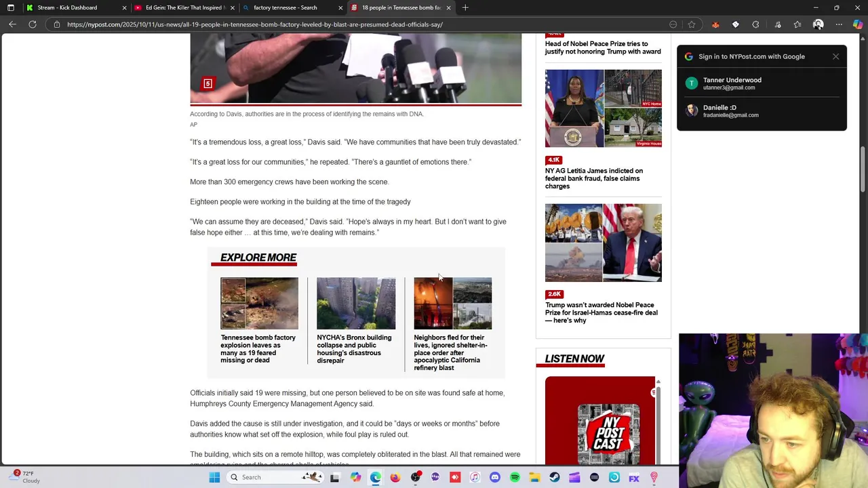Click the address bar URL
Image resolution: width=868 pixels, height=488 pixels.
coord(255,24)
